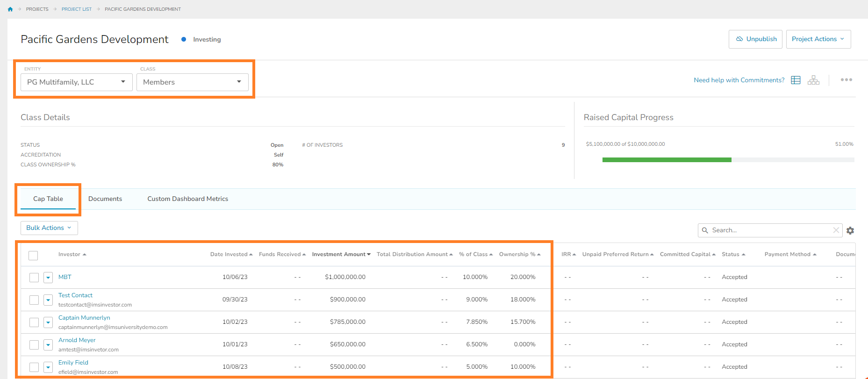Go to Project List breadcrumb
Image resolution: width=868 pixels, height=379 pixels.
click(x=77, y=9)
